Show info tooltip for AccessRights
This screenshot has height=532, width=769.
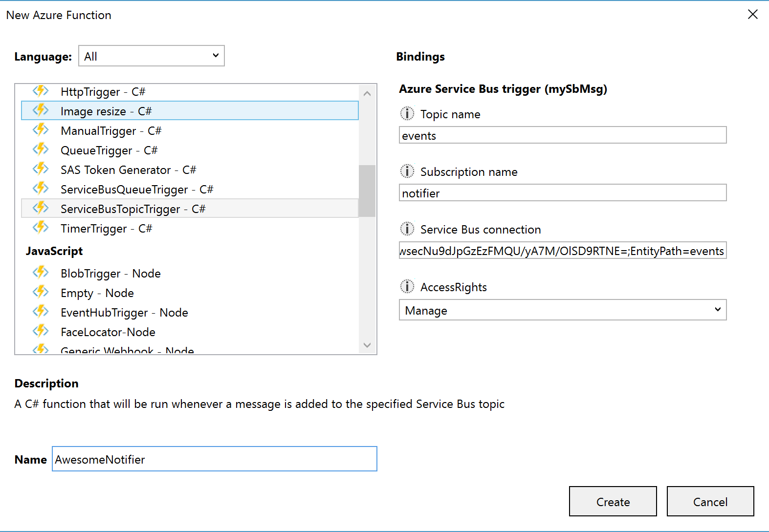point(407,286)
